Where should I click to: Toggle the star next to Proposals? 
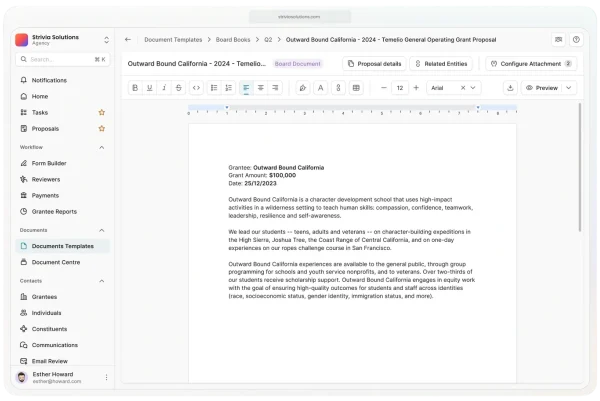[x=101, y=129]
